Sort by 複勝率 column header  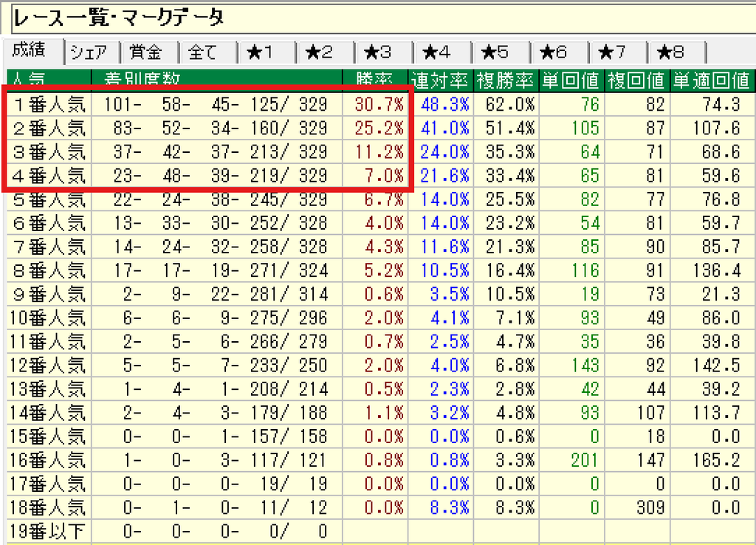(x=506, y=80)
